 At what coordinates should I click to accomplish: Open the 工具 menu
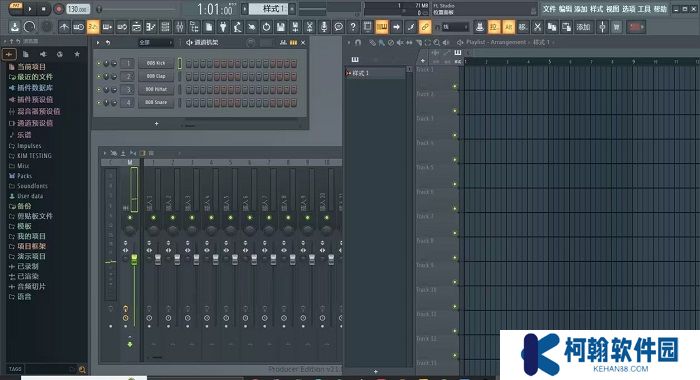644,9
